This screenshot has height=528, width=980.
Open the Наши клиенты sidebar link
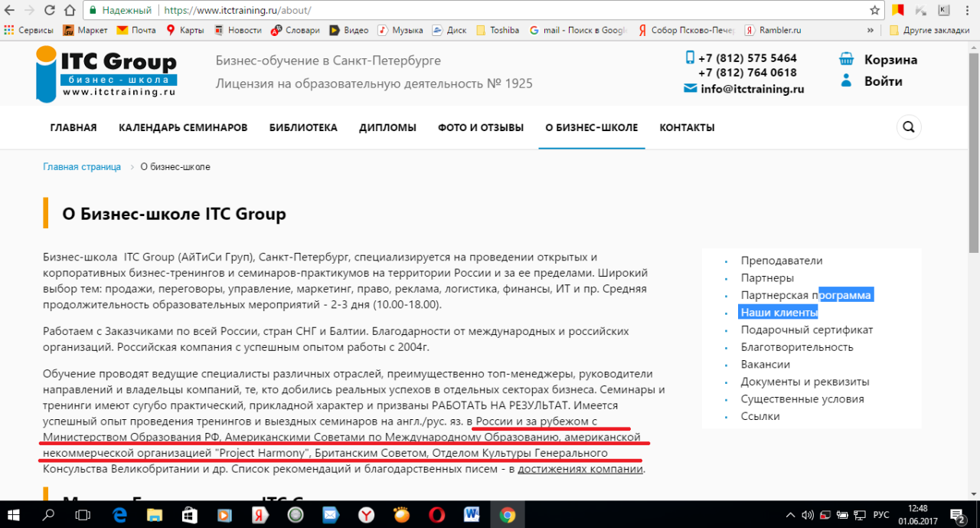point(779,312)
